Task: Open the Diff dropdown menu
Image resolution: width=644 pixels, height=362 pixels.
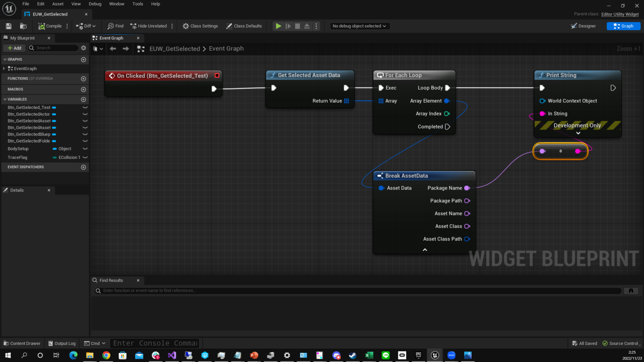Action: pyautogui.click(x=86, y=26)
